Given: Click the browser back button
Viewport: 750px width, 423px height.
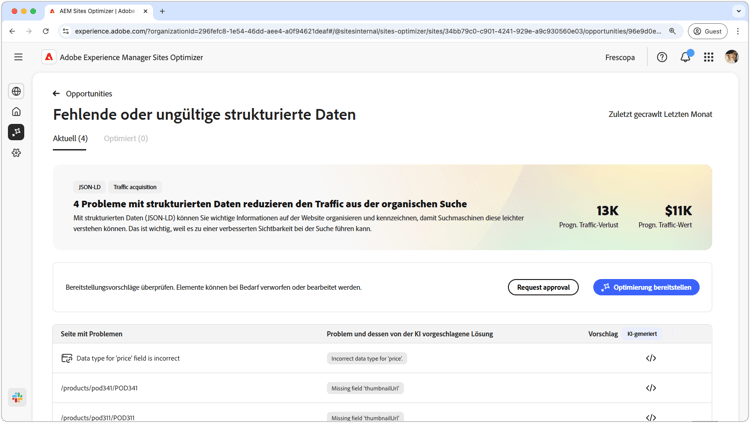Looking at the screenshot, I should (12, 31).
